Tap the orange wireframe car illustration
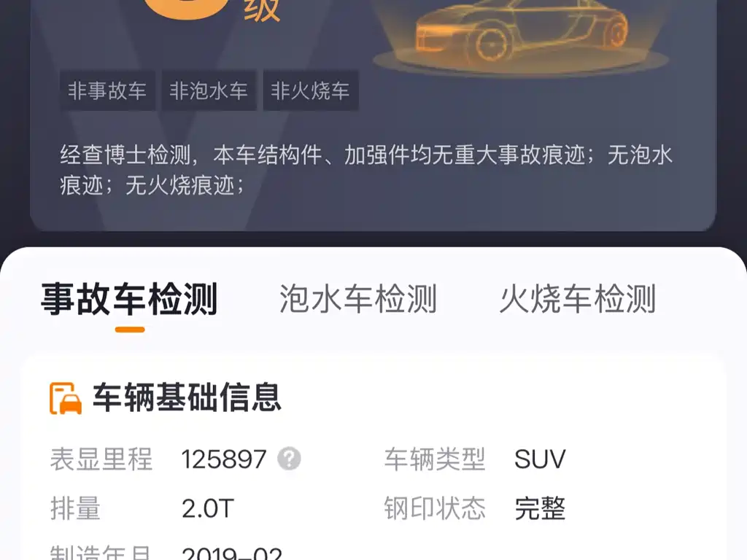747x560 pixels. click(522, 32)
